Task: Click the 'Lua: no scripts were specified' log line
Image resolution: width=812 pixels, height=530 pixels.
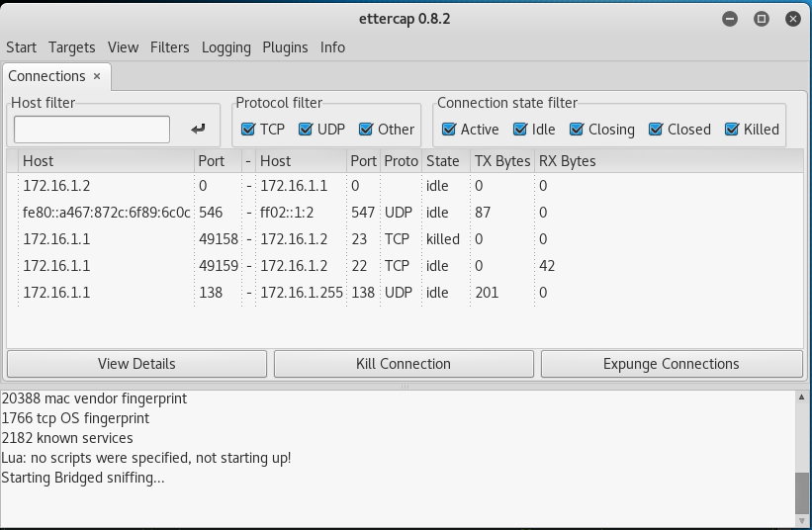Action: tap(146, 458)
